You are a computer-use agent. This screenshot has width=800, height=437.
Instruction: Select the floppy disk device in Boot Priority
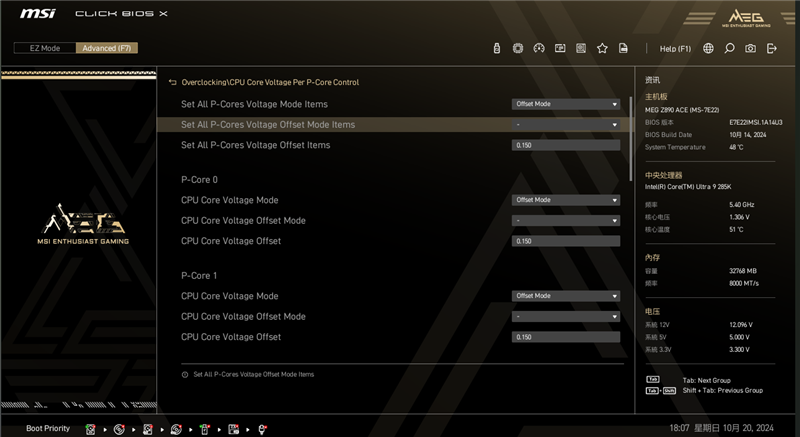[x=234, y=429]
